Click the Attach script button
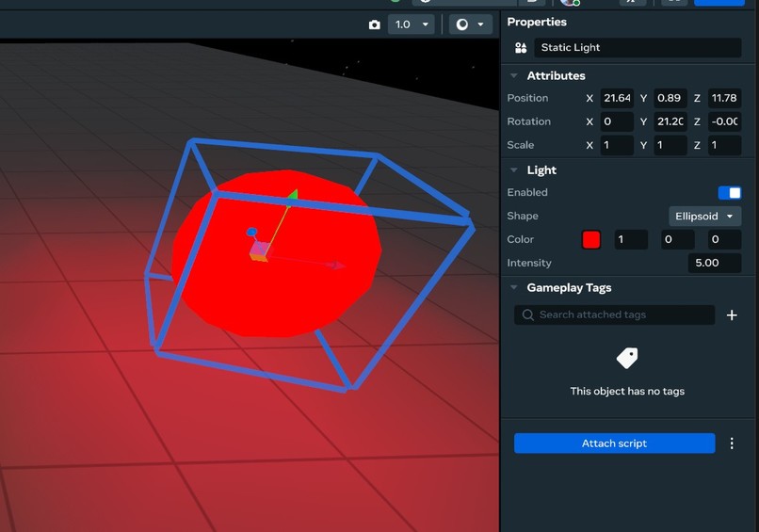Image resolution: width=759 pixels, height=532 pixels. click(x=614, y=443)
